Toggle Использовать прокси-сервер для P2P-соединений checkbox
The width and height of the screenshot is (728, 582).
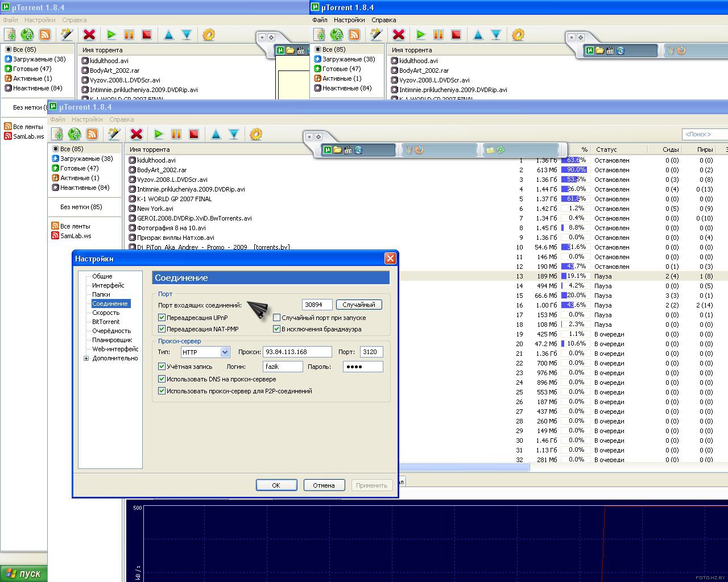(162, 391)
